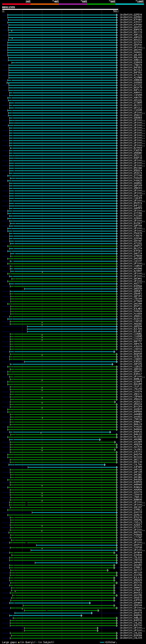This screenshot has width=146, height=644.
Task: Click the red 20% identity legend segment
Action: tap(16, 4)
